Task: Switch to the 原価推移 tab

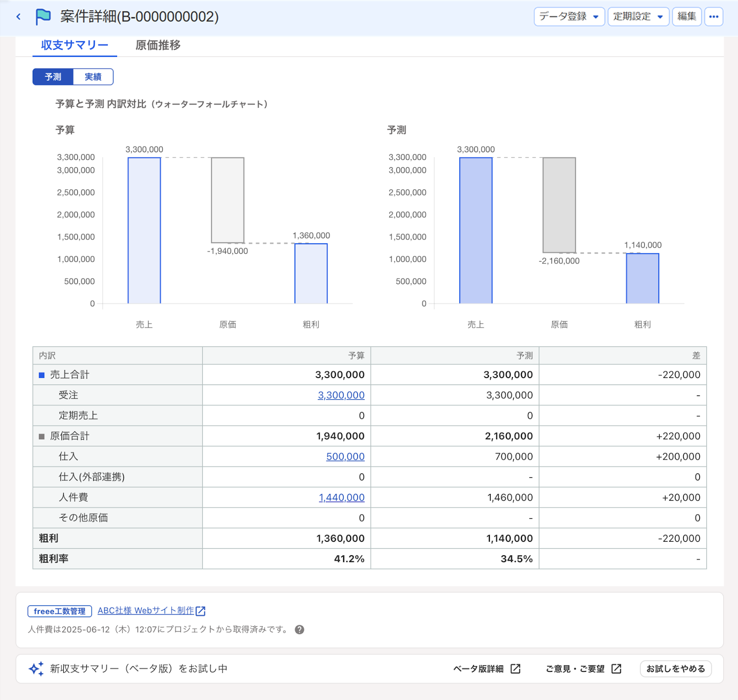Action: point(158,45)
